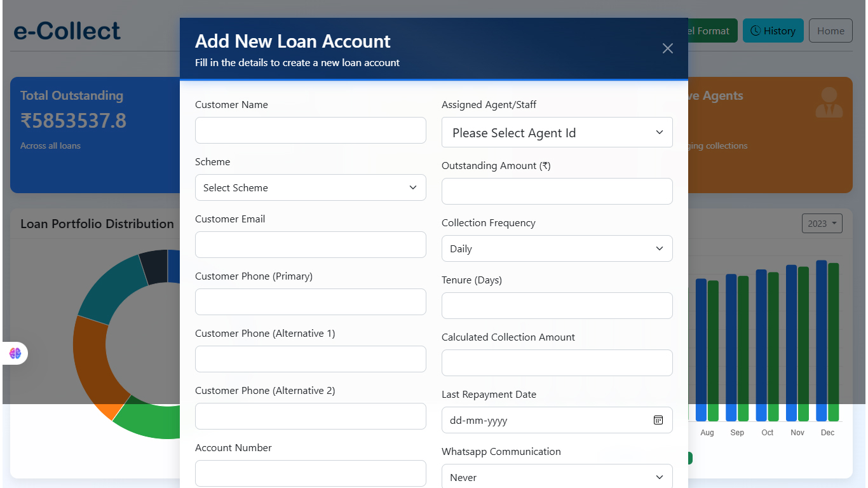Open the Assigned Agent/Staff dropdown

(x=557, y=133)
